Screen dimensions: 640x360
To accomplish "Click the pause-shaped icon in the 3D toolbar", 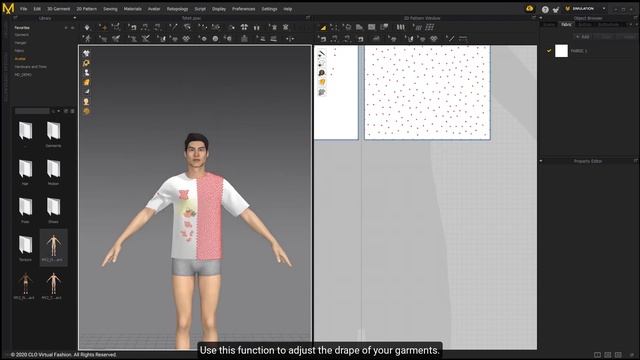I will pyautogui.click(x=257, y=27).
